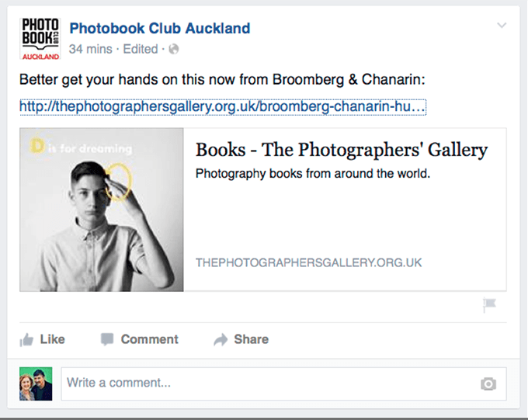The height and width of the screenshot is (420, 528).
Task: Open the Photobook Club Auckland logo
Action: pos(40,39)
